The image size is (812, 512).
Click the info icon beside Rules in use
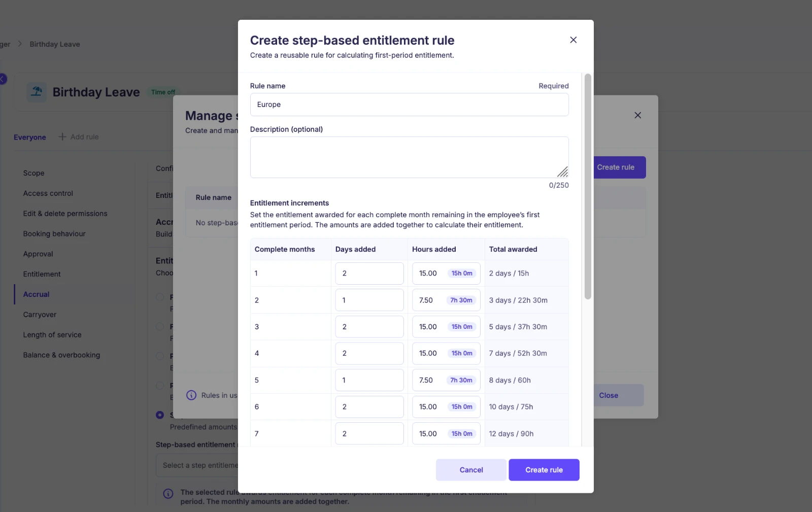[x=191, y=395]
